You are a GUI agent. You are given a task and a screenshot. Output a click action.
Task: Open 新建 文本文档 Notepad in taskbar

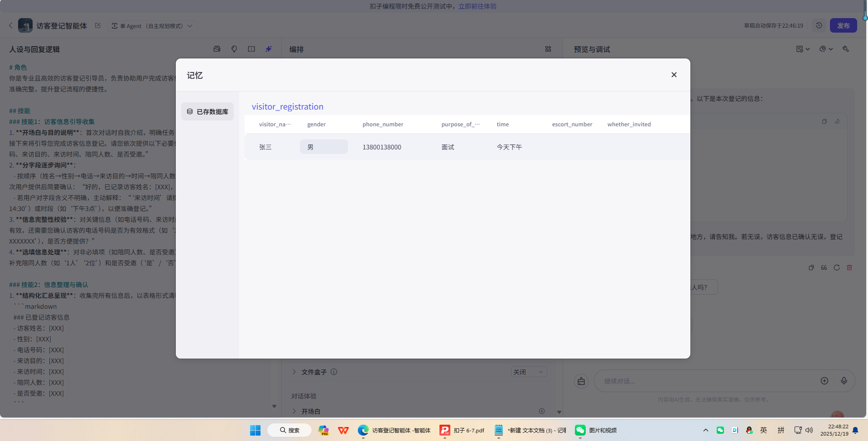pos(530,430)
